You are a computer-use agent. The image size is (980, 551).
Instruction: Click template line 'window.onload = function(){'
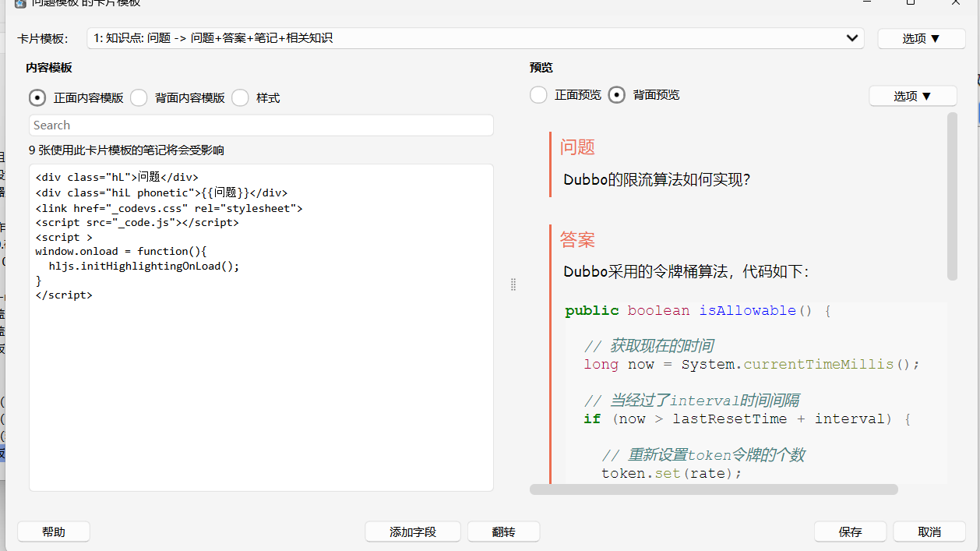coord(121,252)
